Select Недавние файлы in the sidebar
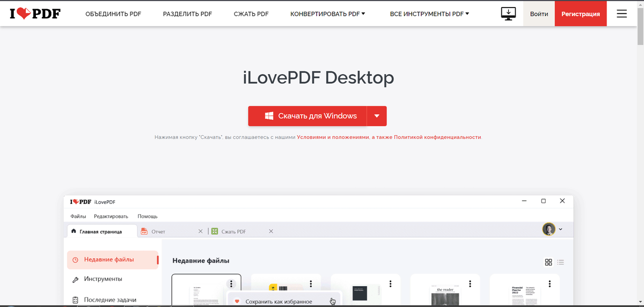The image size is (644, 307). click(113, 260)
